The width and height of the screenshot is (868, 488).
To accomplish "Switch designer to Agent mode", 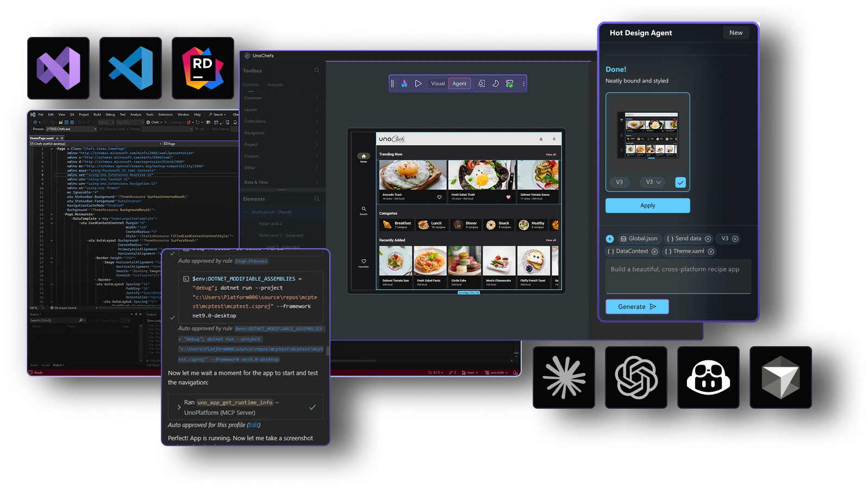I will 460,84.
